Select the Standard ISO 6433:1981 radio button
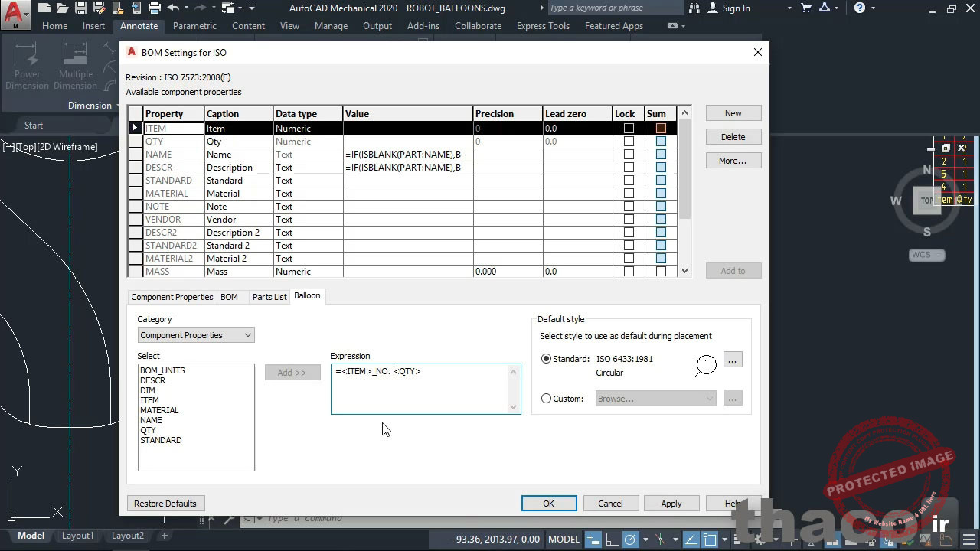Image resolution: width=980 pixels, height=551 pixels. point(546,359)
